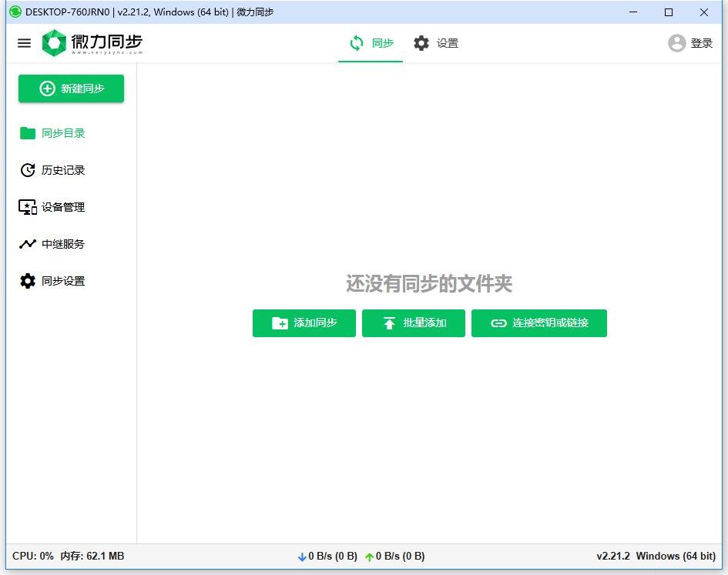The width and height of the screenshot is (728, 575).
Task: Switch to the 同步 tab
Action: point(371,43)
